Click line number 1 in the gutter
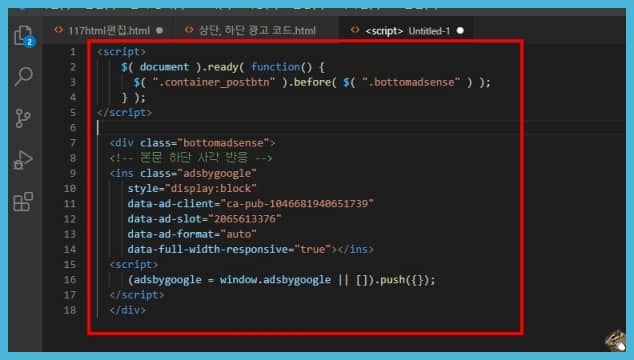Viewport: 634px width, 360px height. [73, 52]
